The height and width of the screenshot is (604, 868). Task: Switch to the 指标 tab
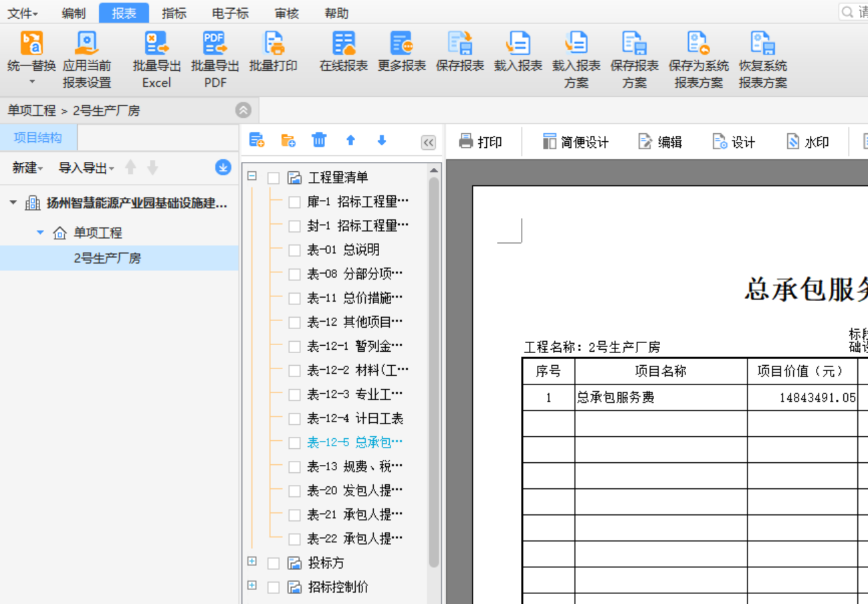coord(174,13)
